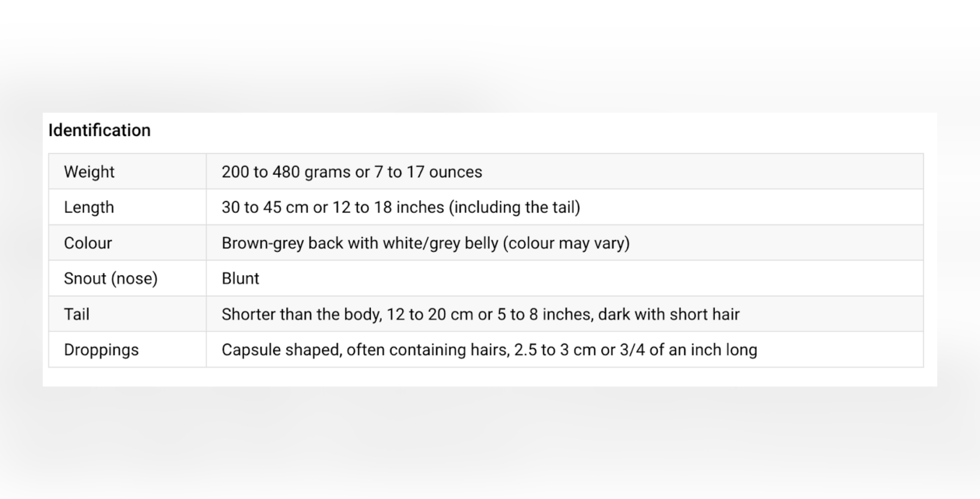Select the Length row label
Image resolution: width=980 pixels, height=499 pixels.
[89, 207]
